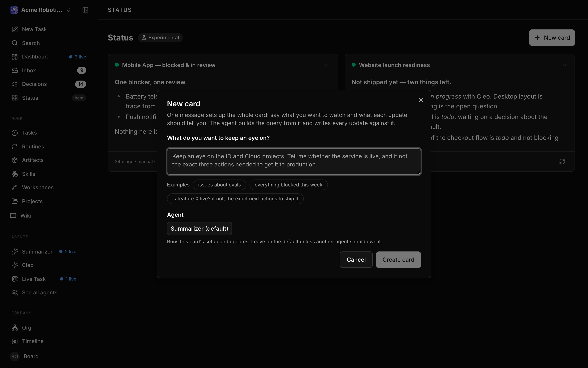
Task: Click Create card
Action: coord(398,260)
